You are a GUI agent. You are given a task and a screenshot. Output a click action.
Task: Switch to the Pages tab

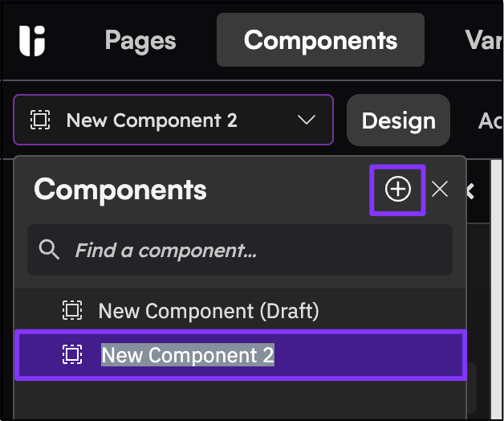click(x=140, y=40)
